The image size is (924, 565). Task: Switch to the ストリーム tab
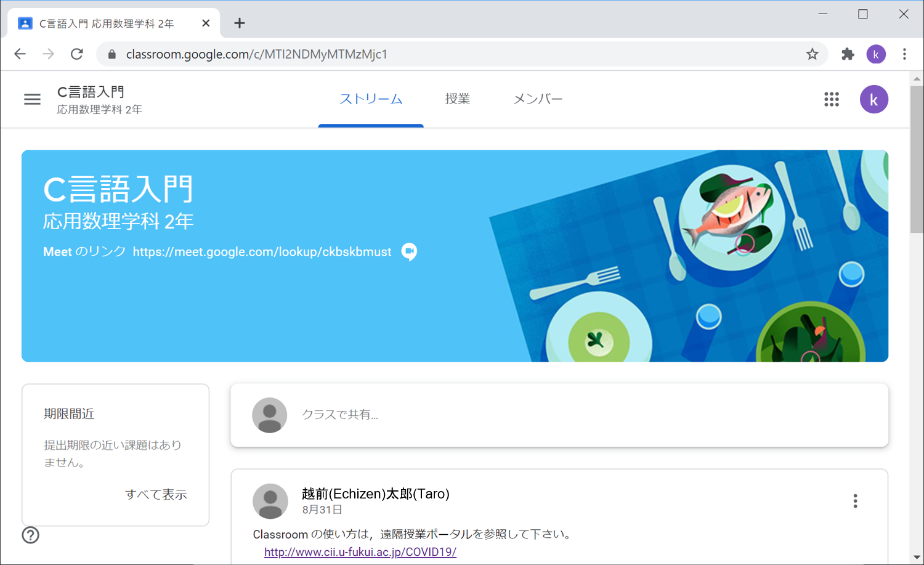tap(371, 99)
